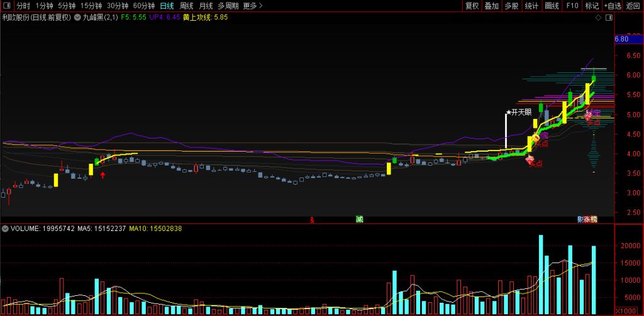Switch to the 周线 weekly period

[x=187, y=6]
